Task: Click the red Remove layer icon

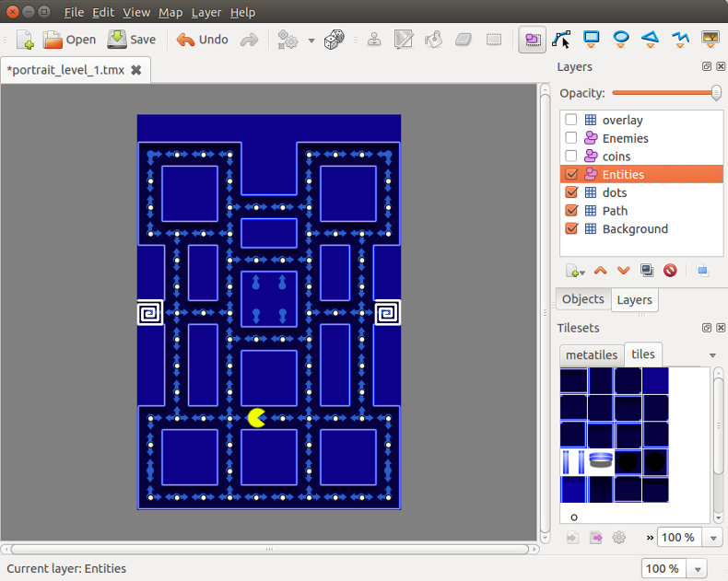Action: (670, 271)
